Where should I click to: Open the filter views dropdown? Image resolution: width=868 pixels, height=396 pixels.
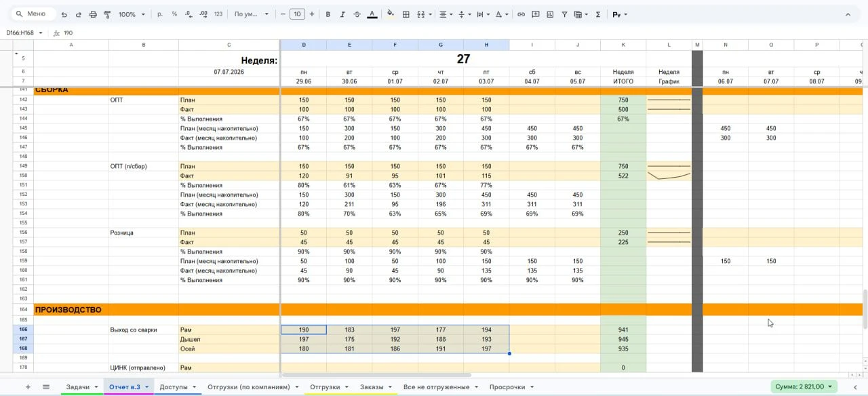(x=581, y=14)
